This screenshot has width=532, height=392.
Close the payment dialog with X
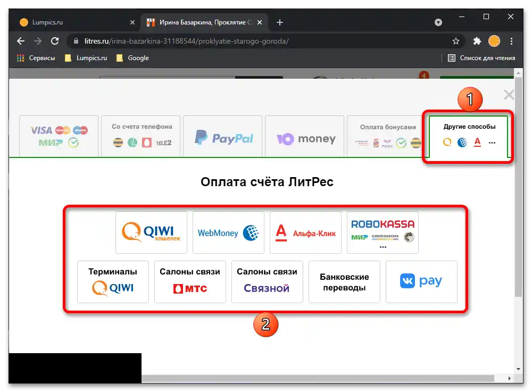509,95
